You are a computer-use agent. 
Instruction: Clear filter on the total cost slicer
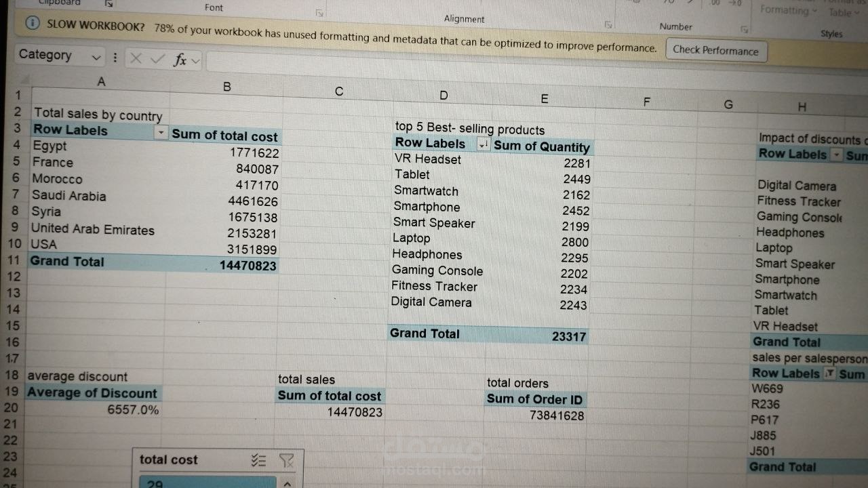[287, 461]
